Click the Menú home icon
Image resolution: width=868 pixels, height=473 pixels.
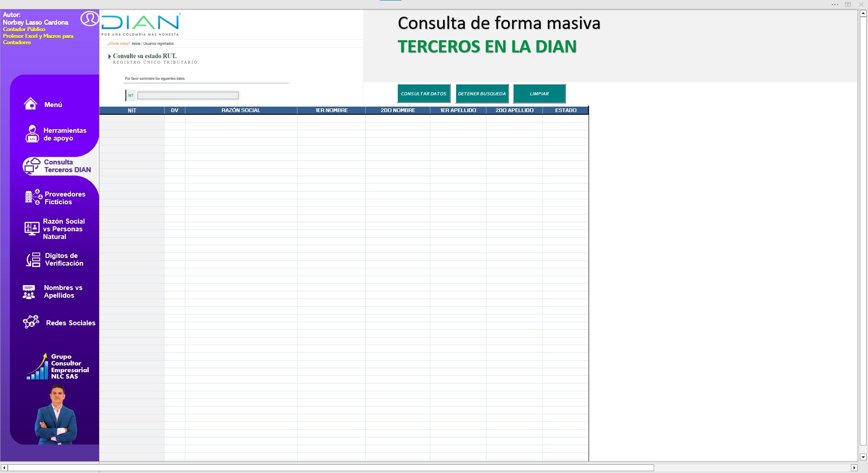click(x=30, y=104)
